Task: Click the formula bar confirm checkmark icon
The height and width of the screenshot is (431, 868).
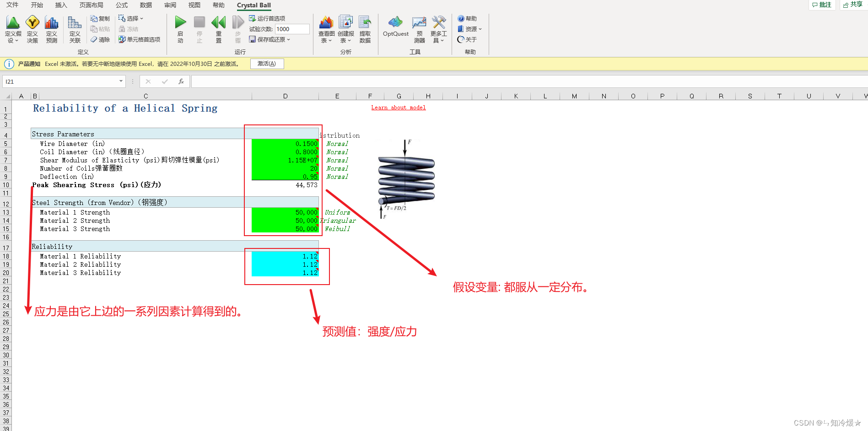Action: 165,81
